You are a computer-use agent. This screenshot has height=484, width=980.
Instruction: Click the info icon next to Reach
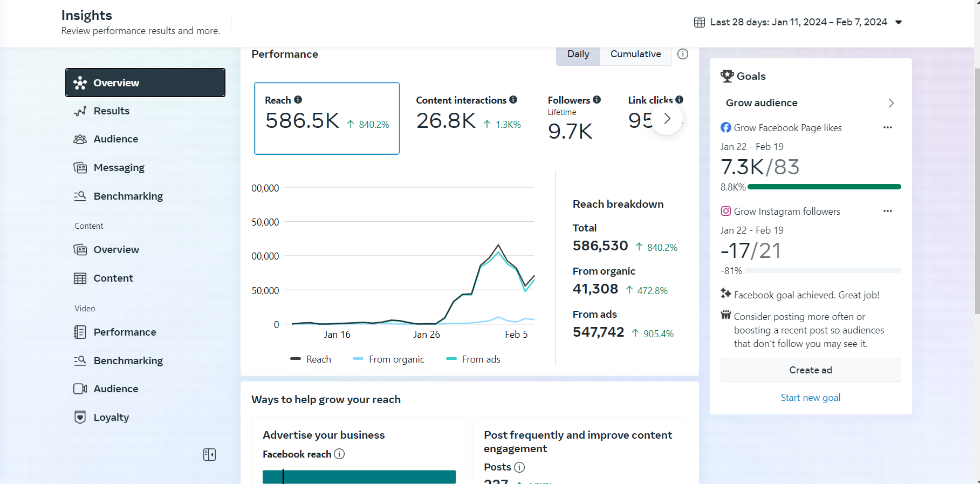click(x=298, y=100)
